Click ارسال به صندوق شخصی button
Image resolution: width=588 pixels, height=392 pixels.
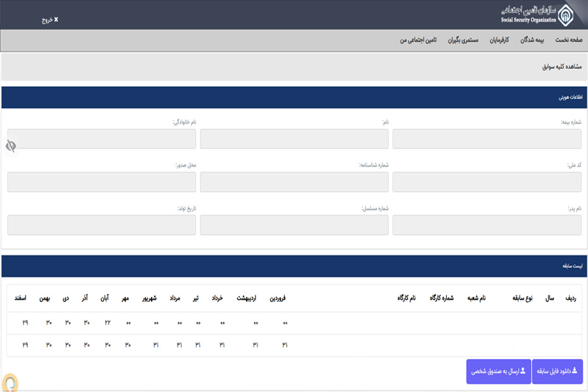point(498,371)
